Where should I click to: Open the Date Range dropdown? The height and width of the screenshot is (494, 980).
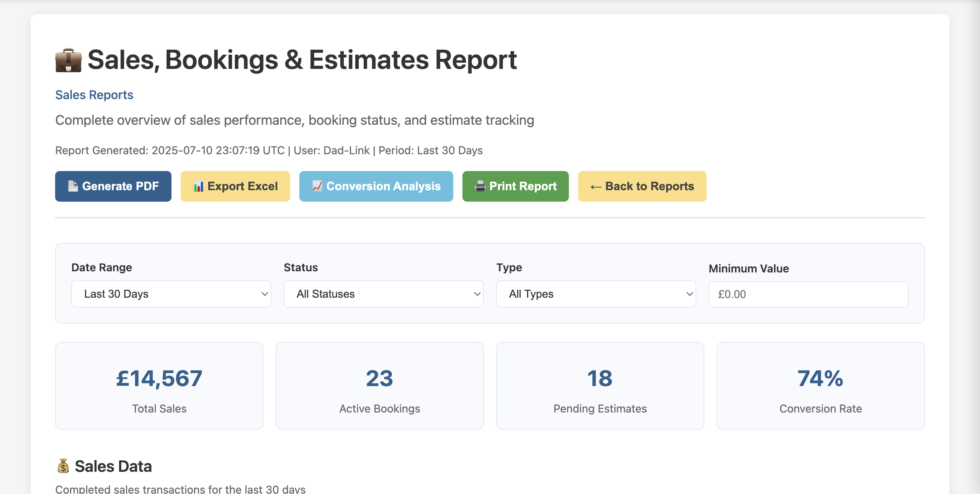(x=171, y=294)
